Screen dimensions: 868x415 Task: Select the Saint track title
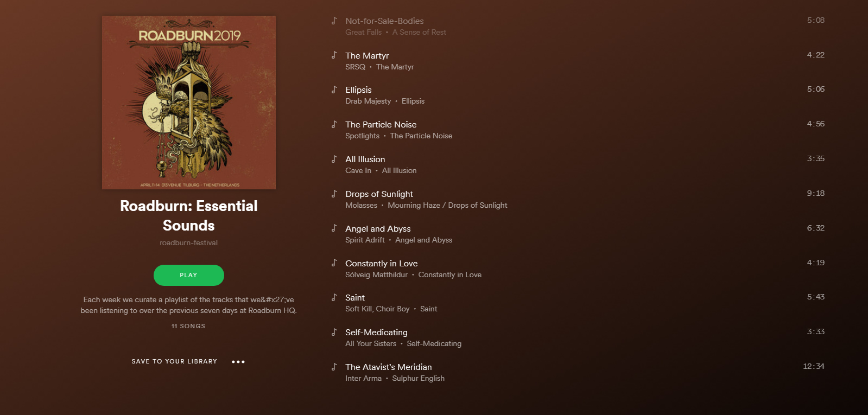pos(355,298)
